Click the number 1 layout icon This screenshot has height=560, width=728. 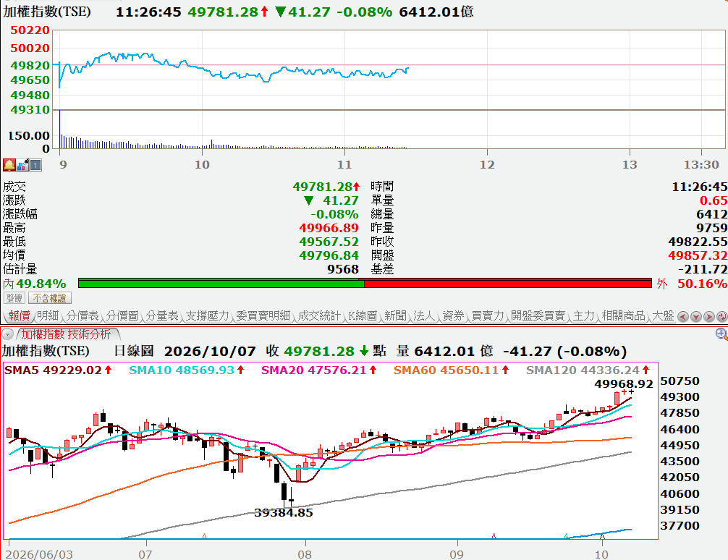(x=35, y=165)
